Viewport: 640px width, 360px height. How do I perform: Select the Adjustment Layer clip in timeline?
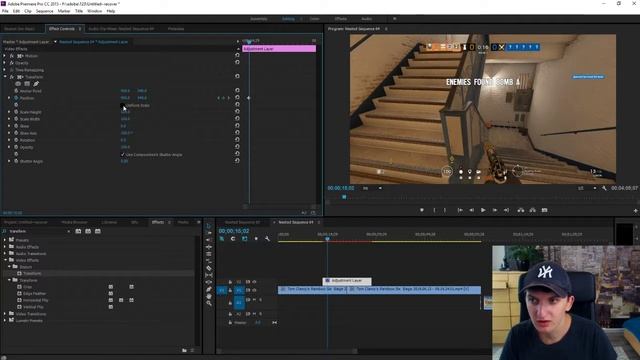click(347, 281)
